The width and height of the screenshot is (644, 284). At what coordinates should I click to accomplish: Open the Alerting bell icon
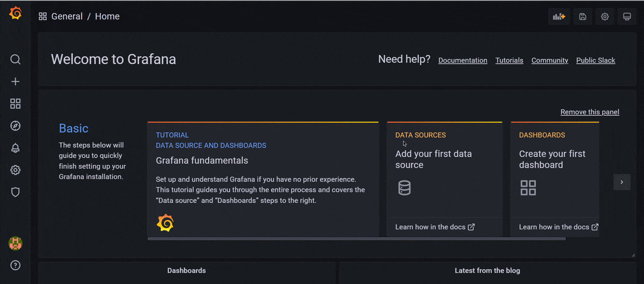click(x=16, y=148)
